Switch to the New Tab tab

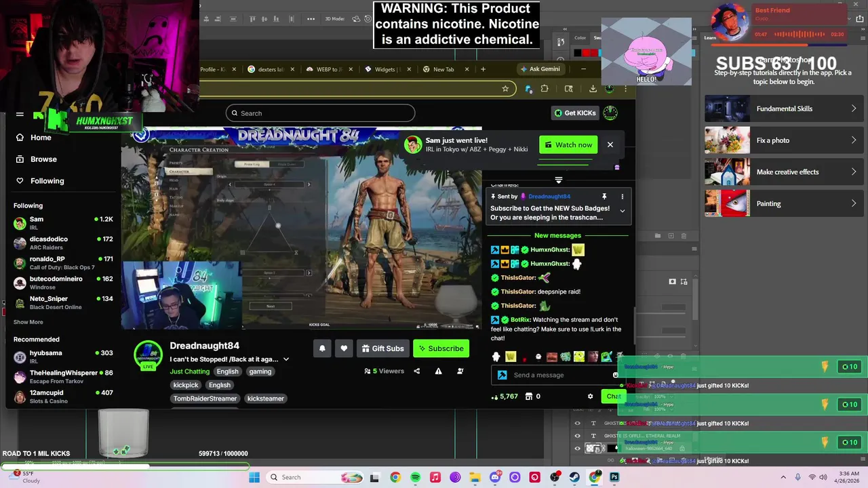click(x=446, y=69)
